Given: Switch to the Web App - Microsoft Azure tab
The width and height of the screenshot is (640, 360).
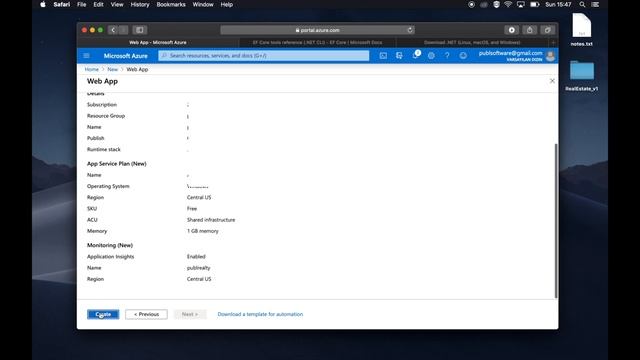Looking at the screenshot, I should 158,42.
